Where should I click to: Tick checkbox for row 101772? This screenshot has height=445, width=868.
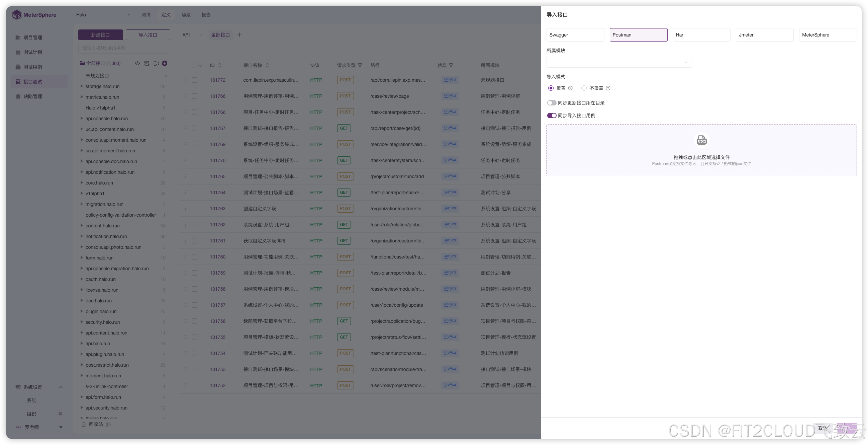coord(194,80)
